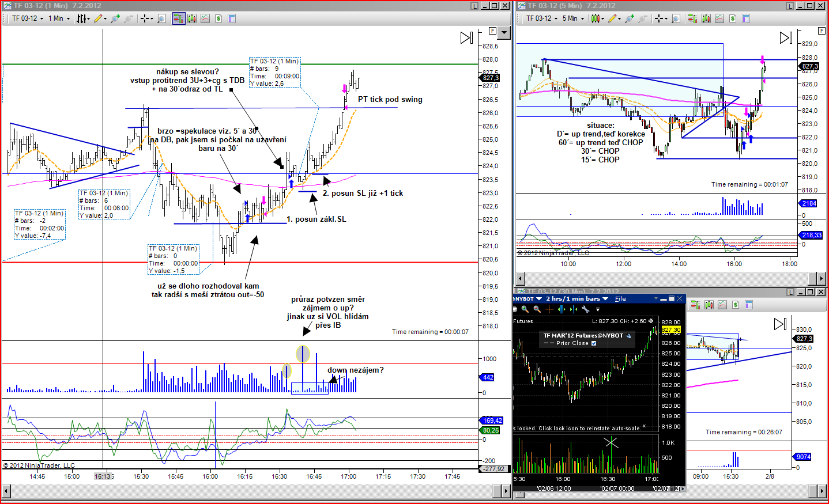
Task: Open chart properties icon in 5 Min chart
Action: [x=746, y=18]
